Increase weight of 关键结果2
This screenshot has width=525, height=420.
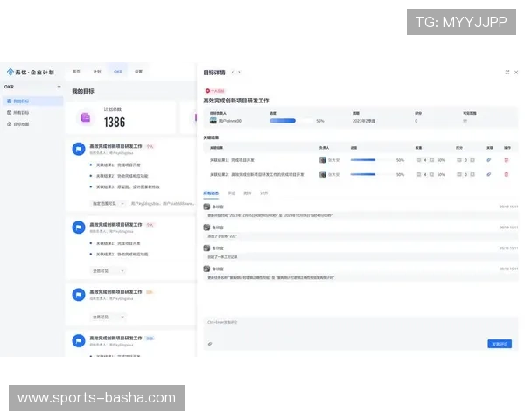[x=432, y=174]
